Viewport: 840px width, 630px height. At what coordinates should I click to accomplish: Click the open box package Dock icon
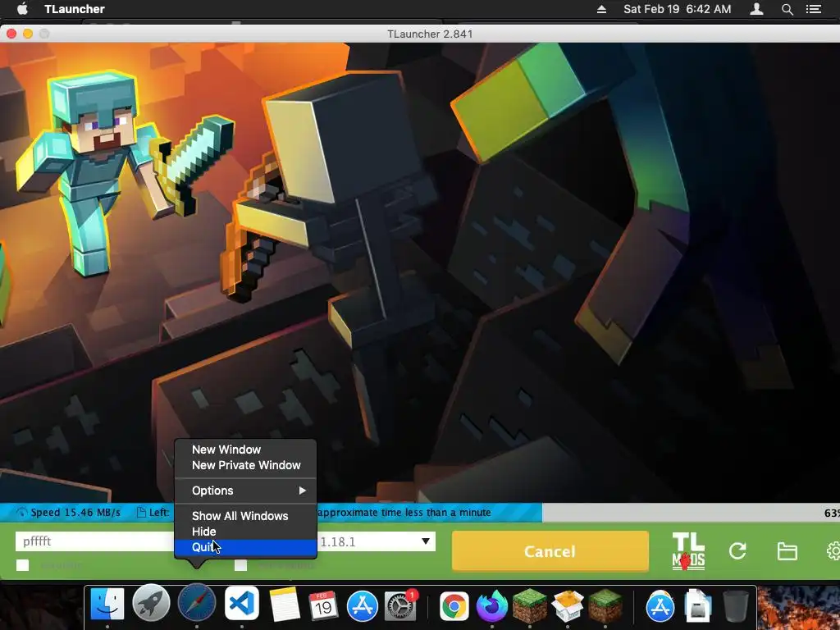[568, 606]
